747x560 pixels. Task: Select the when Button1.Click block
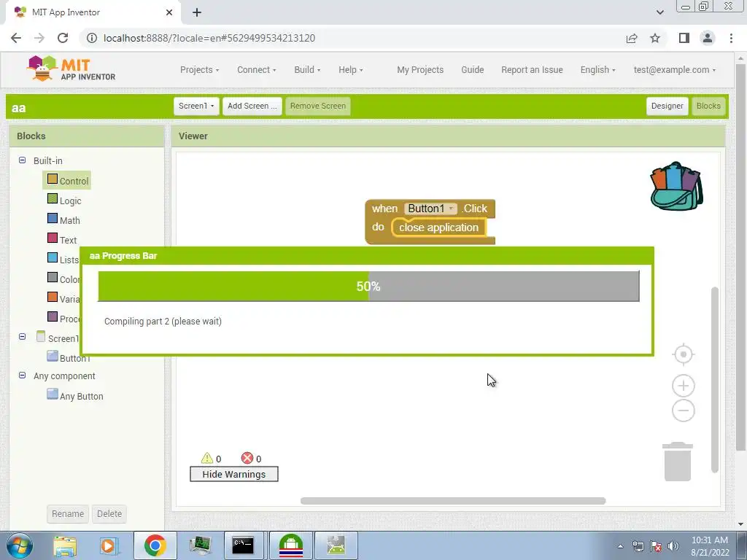[x=385, y=209]
